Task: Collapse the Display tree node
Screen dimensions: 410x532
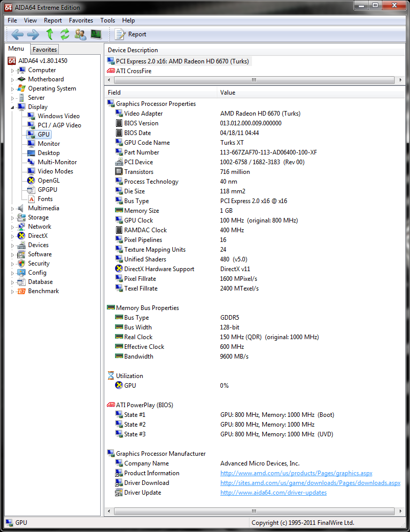Action: click(13, 107)
